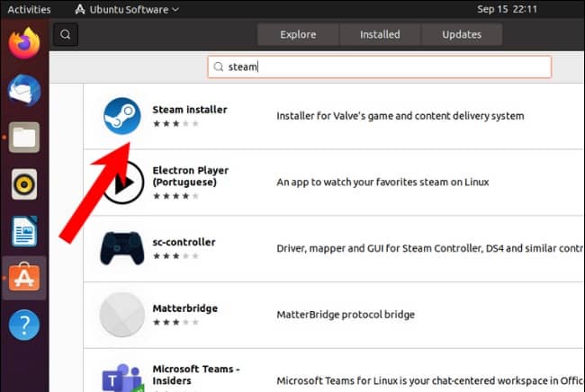Click the search field containing steam

380,67
